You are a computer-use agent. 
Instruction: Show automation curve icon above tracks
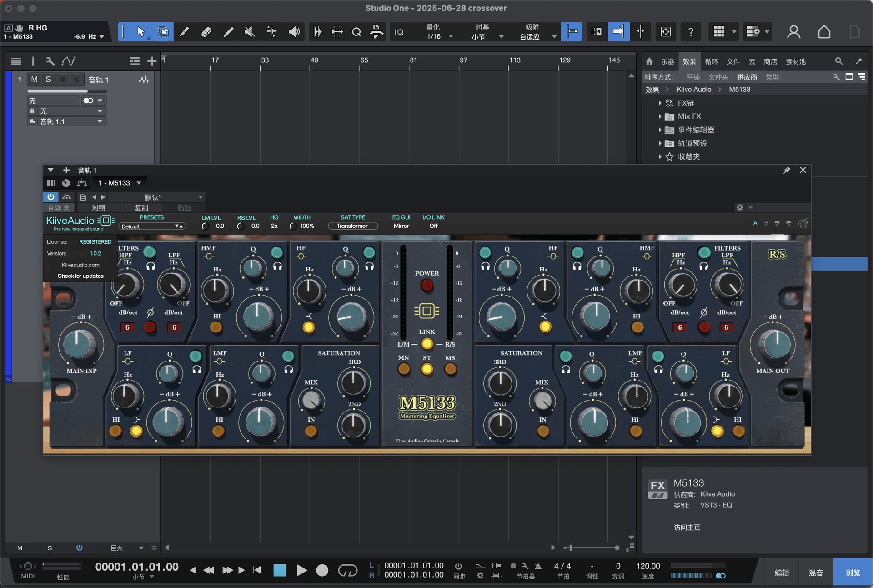68,61
